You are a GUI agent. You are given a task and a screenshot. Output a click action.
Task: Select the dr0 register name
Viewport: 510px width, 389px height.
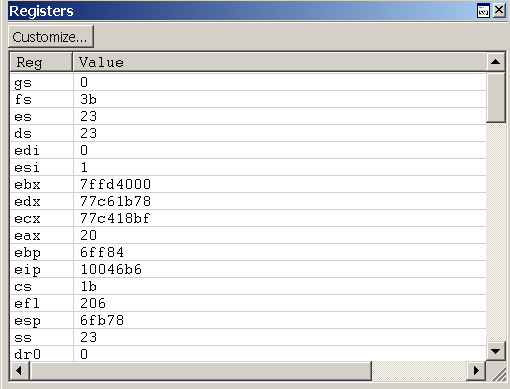(x=27, y=354)
